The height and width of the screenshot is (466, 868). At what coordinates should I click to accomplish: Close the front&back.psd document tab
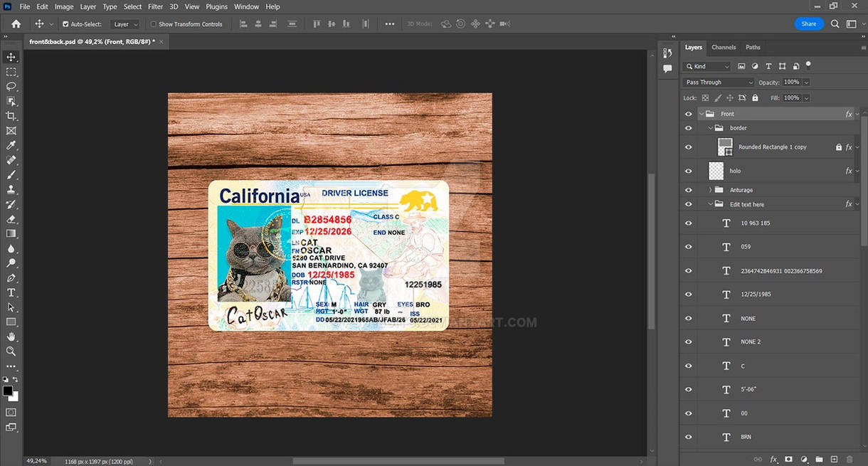(162, 42)
